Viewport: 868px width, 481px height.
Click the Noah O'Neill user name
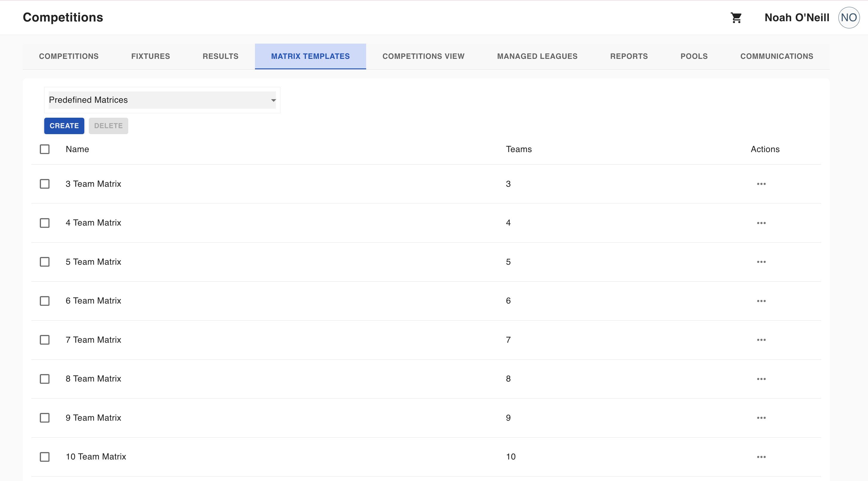point(797,18)
